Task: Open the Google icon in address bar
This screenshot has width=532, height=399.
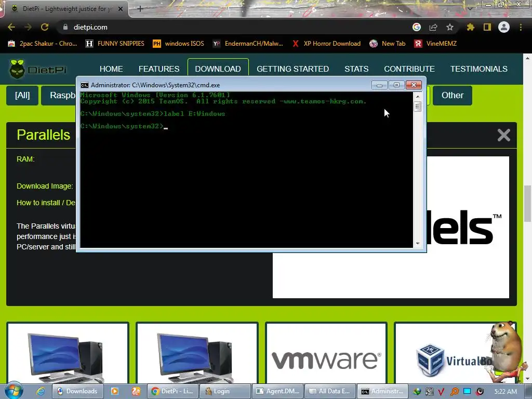Action: (x=417, y=27)
